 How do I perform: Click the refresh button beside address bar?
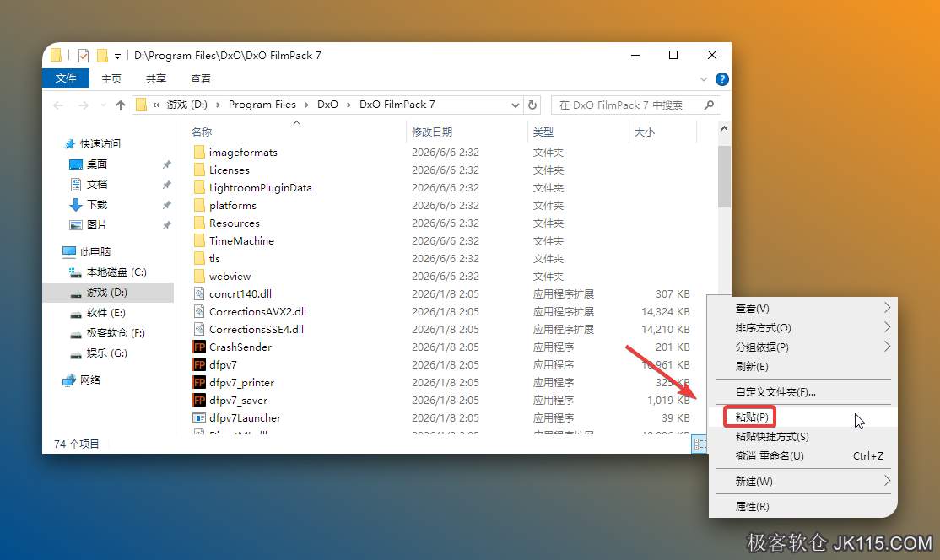point(532,105)
